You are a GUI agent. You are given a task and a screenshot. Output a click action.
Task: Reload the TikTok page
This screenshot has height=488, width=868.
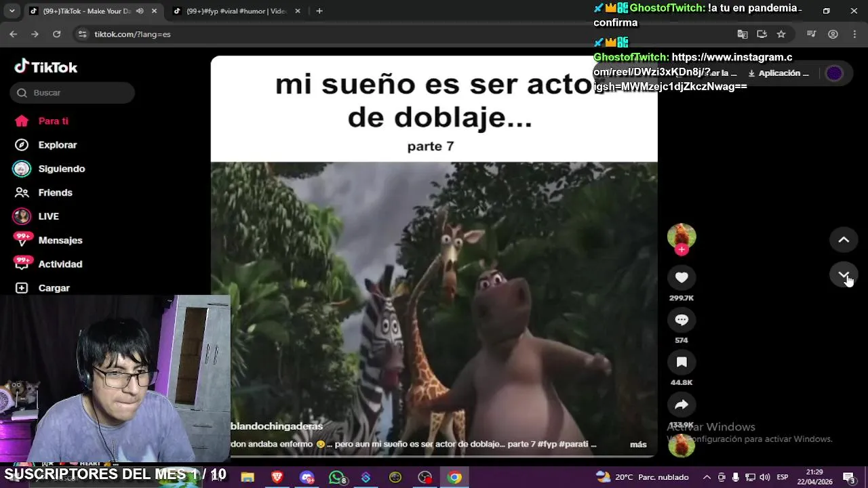point(57,34)
